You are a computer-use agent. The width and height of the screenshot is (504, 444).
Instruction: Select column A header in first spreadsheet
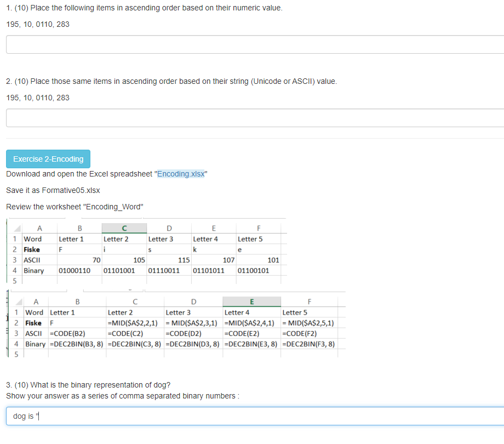coord(39,227)
